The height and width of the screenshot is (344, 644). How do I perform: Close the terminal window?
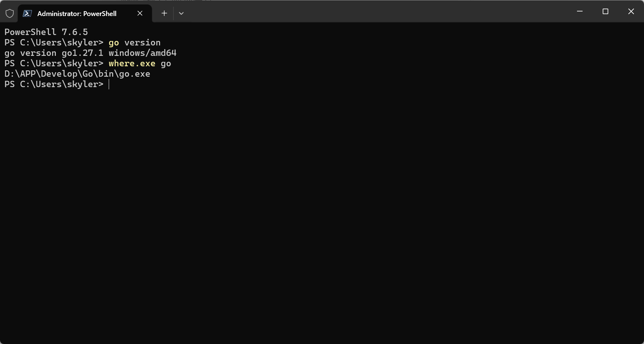coord(631,12)
